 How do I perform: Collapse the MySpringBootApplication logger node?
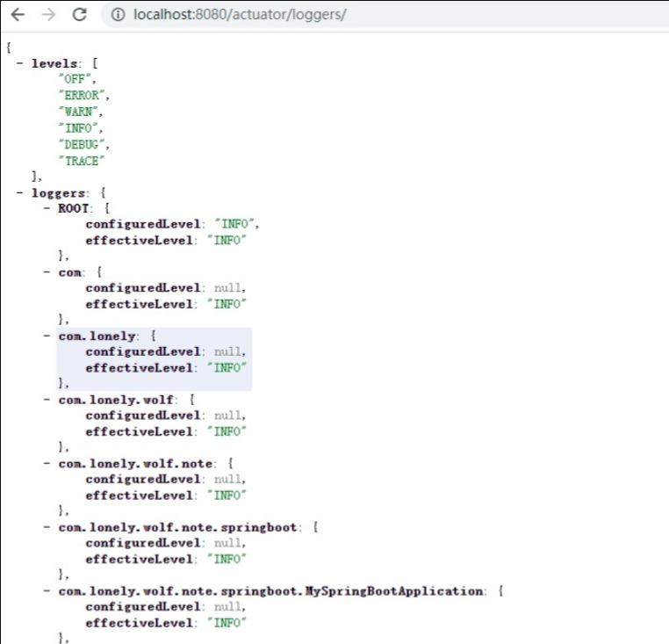coord(47,591)
